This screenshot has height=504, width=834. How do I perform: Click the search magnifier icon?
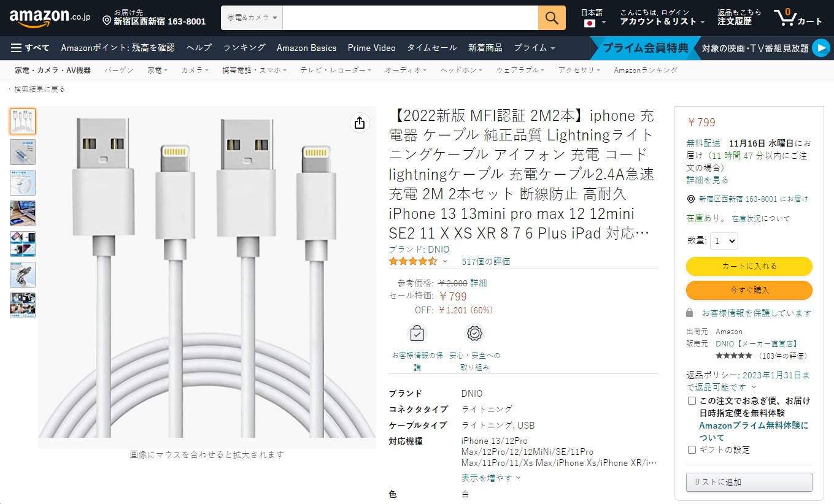coord(550,18)
